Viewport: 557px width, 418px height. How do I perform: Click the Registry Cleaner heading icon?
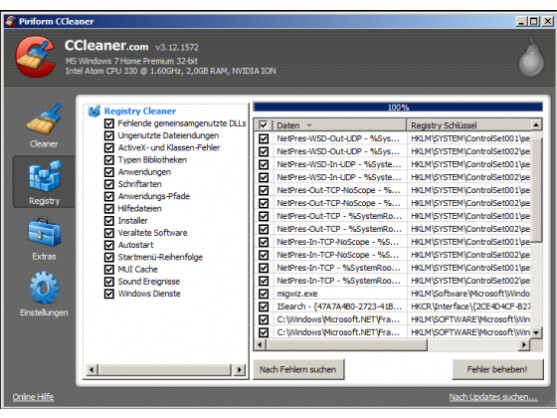click(x=94, y=111)
